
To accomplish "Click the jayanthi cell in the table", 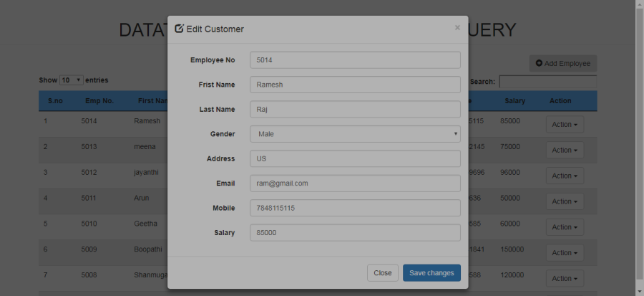I will (x=146, y=172).
